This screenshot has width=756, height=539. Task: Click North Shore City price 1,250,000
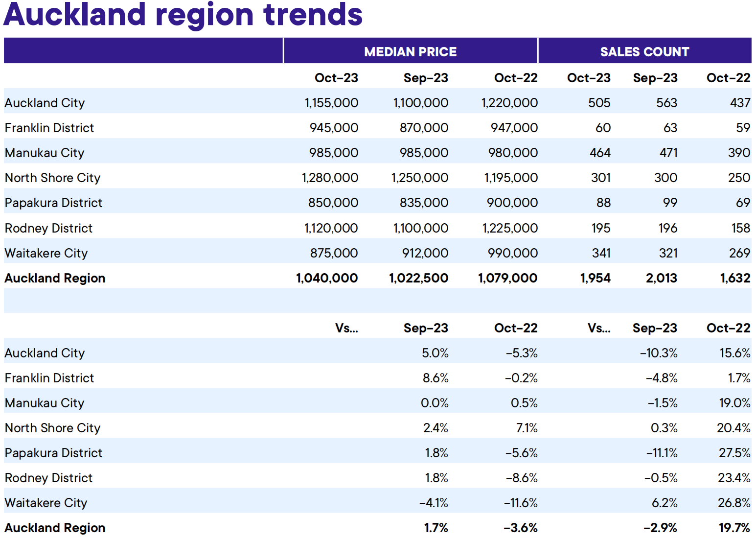[x=420, y=178]
